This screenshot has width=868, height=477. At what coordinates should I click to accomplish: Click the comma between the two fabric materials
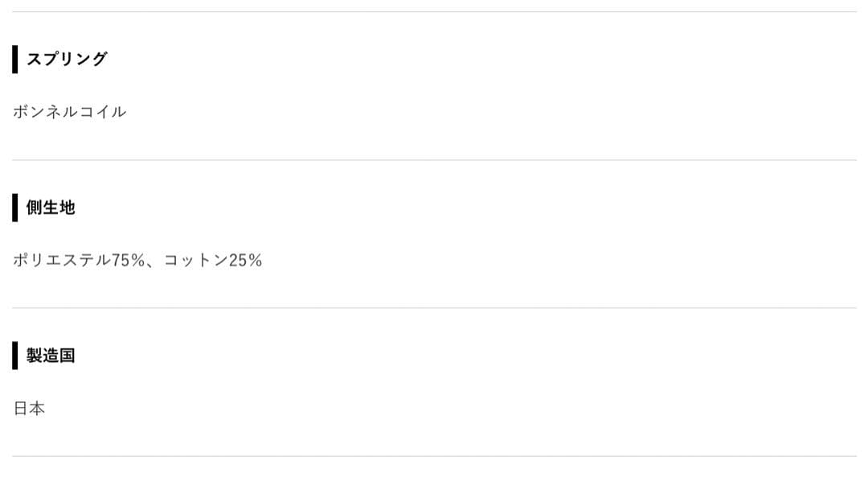[154, 263]
